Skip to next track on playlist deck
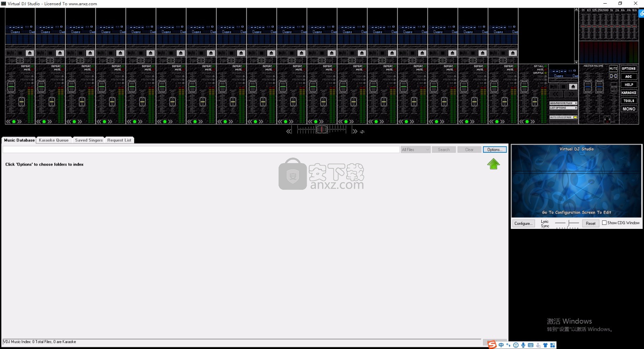 point(571,94)
